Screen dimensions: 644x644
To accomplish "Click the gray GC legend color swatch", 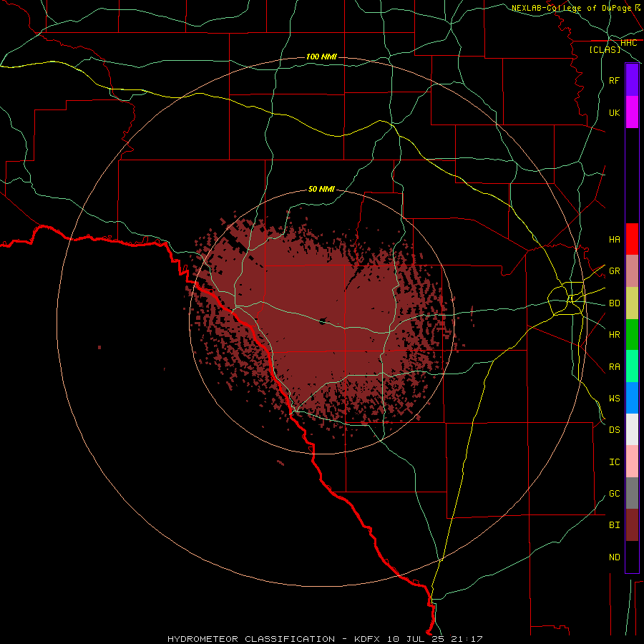I will 632,493.
